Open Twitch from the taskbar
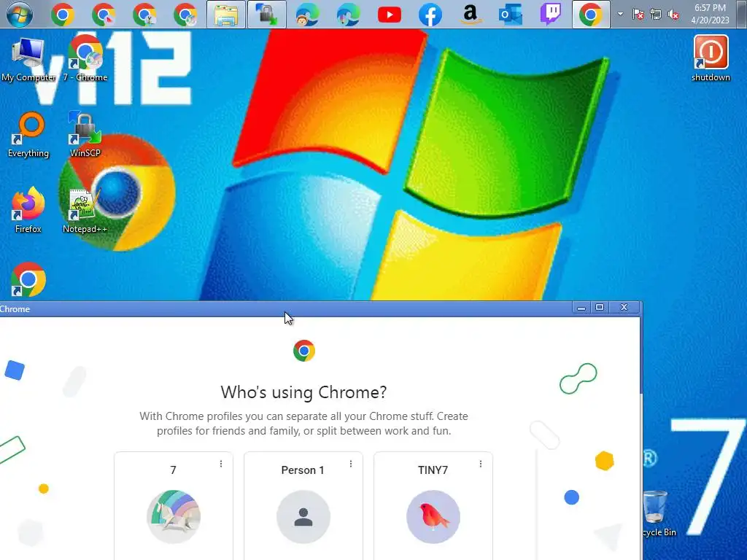Image resolution: width=747 pixels, height=560 pixels. pyautogui.click(x=550, y=15)
